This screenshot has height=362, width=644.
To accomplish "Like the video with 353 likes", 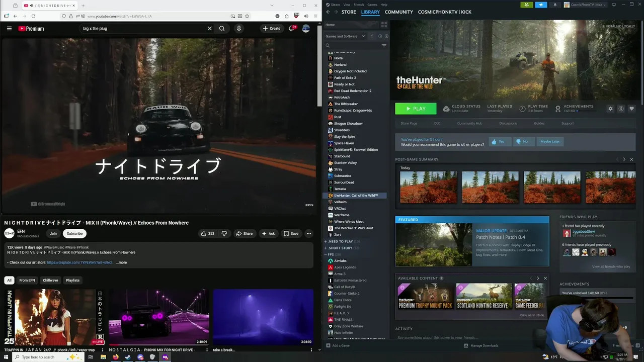I will [208, 233].
